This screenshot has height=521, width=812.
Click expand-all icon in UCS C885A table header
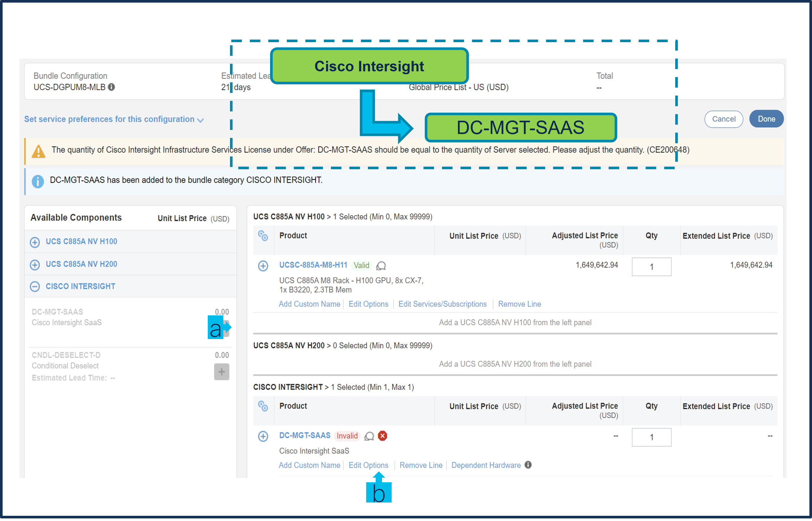click(x=263, y=235)
